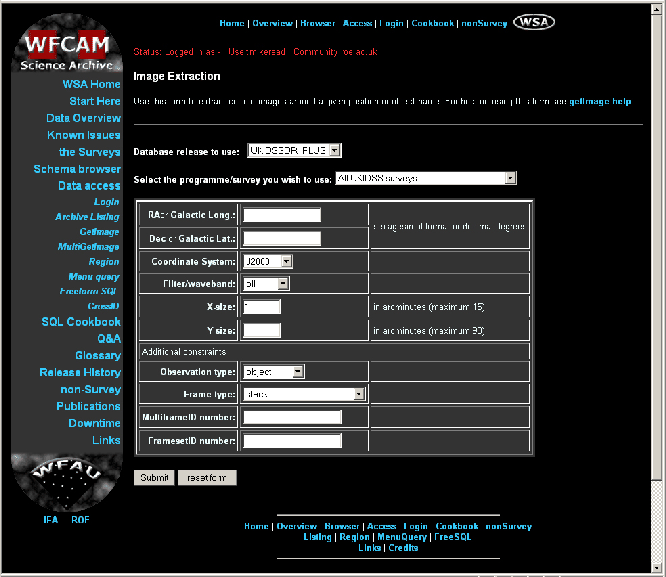
Task: Open nonSurvey in top navigation
Action: pos(484,23)
